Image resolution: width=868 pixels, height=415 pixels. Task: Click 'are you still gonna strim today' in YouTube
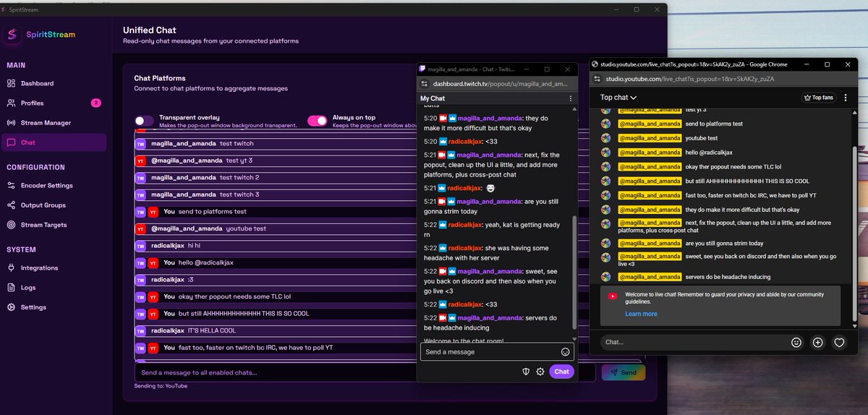(724, 244)
